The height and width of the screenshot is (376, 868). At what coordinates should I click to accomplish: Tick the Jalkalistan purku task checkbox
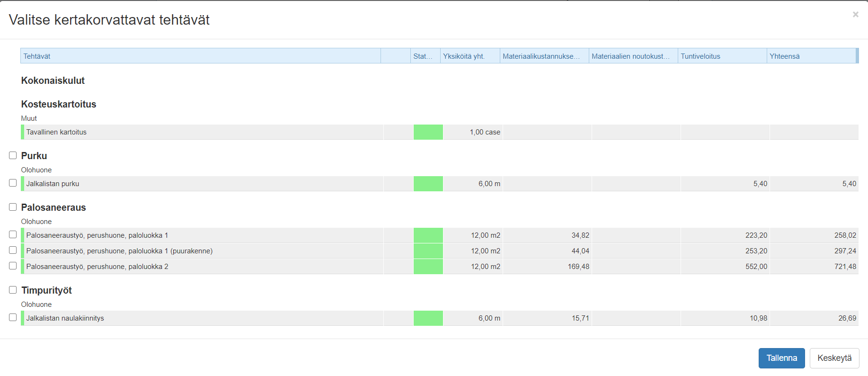click(13, 183)
